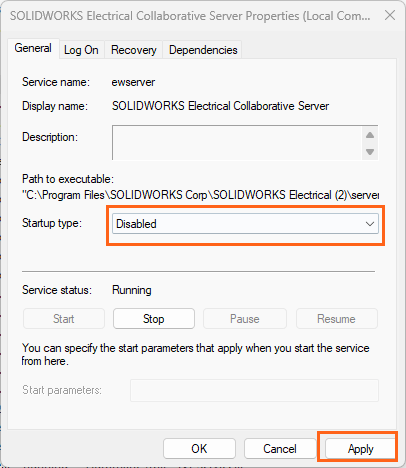Click the start parameters help text
The width and height of the screenshot is (406, 468).
(x=196, y=354)
